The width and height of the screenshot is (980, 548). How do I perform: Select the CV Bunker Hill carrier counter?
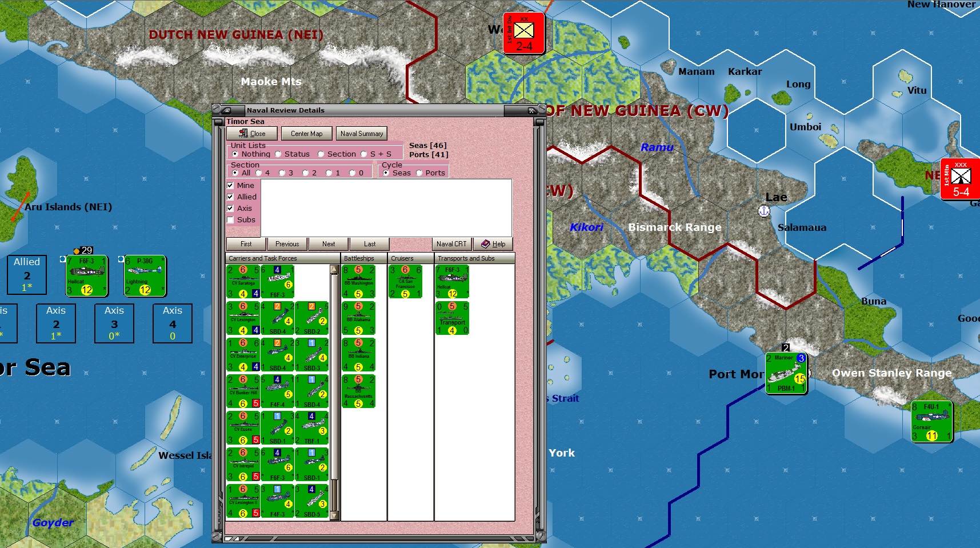[243, 391]
